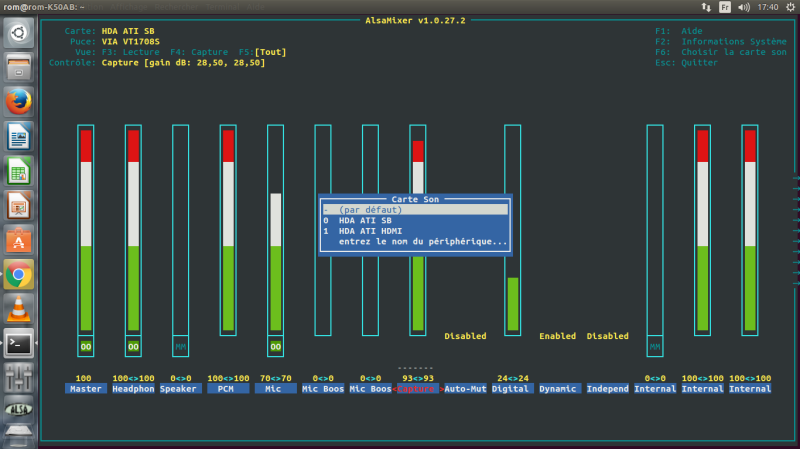The height and width of the screenshot is (449, 800).
Task: Open Firefox from the launcher
Action: click(18, 102)
